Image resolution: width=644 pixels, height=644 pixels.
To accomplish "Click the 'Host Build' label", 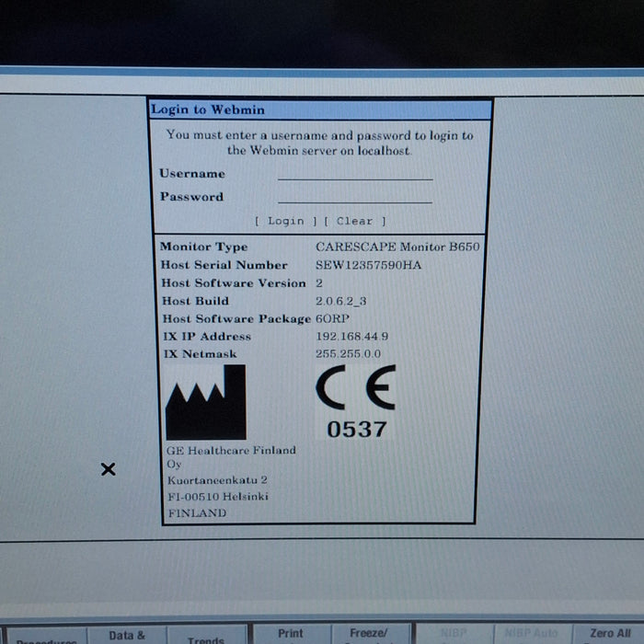I will [x=195, y=301].
